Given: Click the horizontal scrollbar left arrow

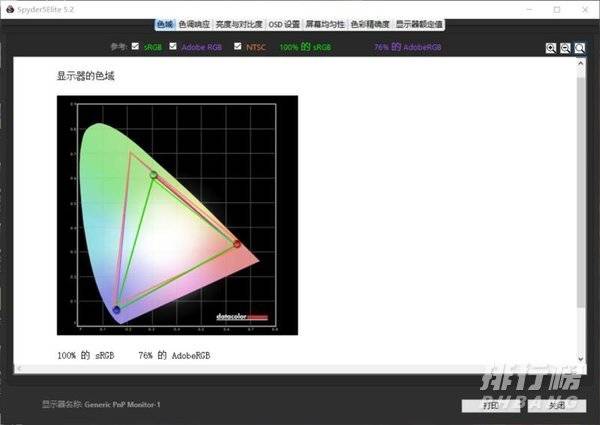Looking at the screenshot, I should pyautogui.click(x=18, y=369).
